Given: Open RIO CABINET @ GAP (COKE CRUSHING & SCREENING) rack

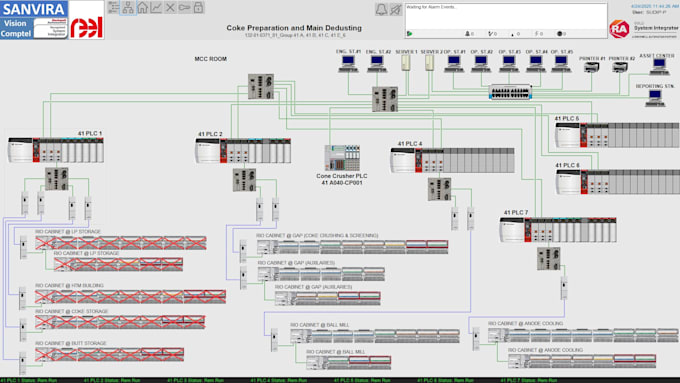Looking at the screenshot, I should click(x=352, y=247).
